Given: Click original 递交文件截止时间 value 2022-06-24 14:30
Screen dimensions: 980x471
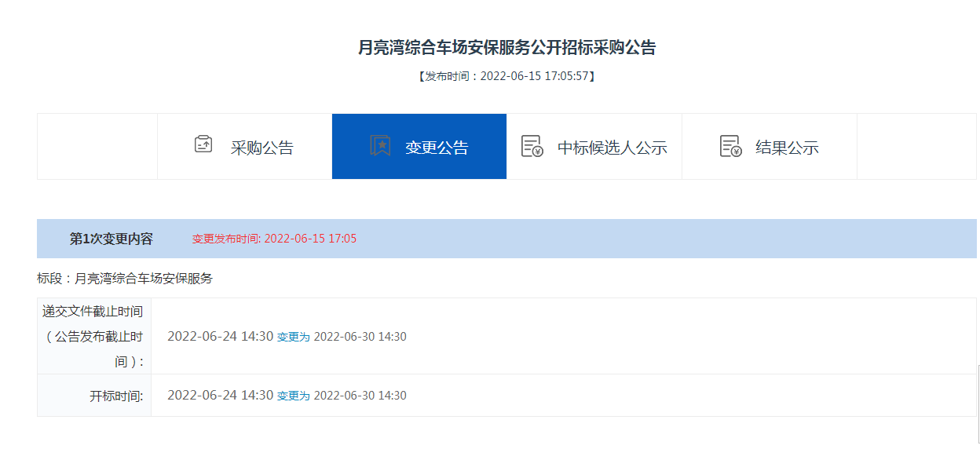Looking at the screenshot, I should 220,336.
